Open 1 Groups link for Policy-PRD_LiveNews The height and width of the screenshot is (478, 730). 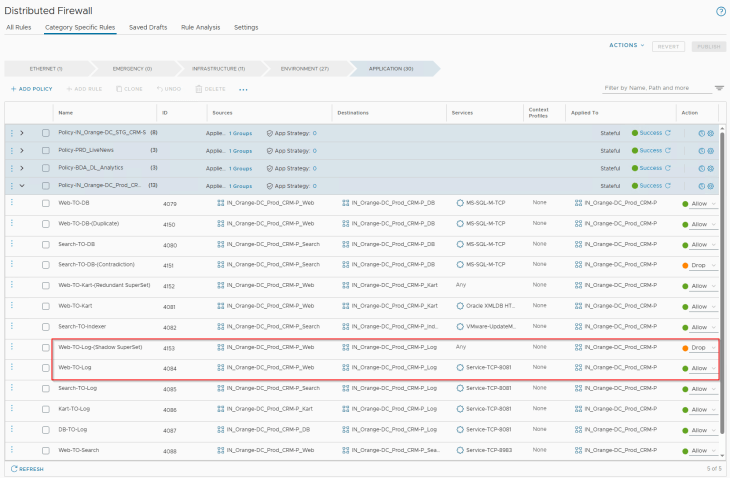[x=240, y=150]
